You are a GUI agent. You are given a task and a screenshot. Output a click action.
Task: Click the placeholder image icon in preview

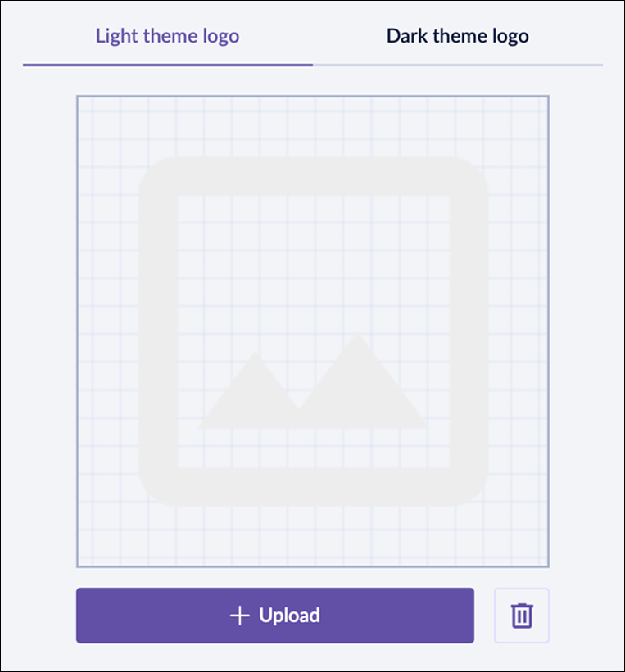point(313,331)
